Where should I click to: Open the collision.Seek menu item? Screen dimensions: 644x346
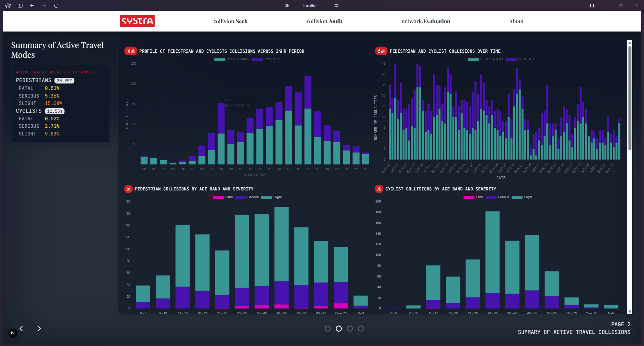(x=230, y=21)
